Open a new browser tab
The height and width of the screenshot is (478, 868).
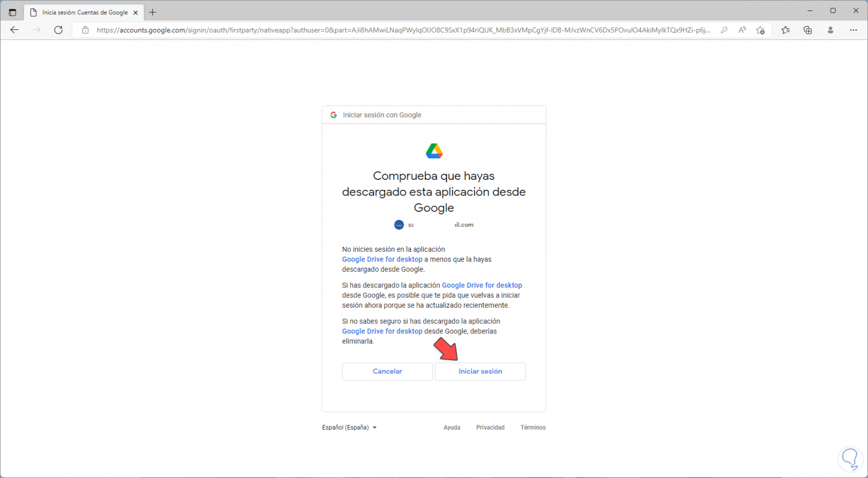click(153, 13)
